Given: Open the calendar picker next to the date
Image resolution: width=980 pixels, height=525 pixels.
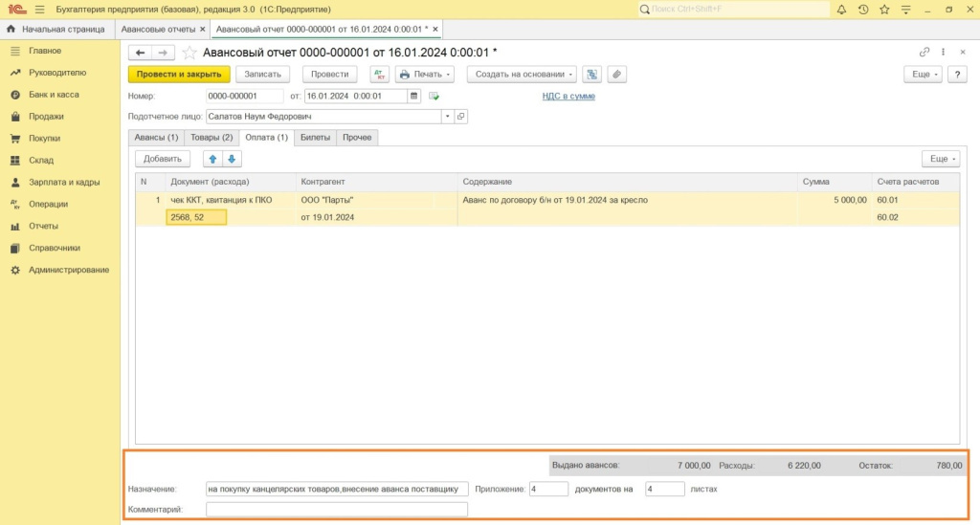Looking at the screenshot, I should click(x=413, y=97).
